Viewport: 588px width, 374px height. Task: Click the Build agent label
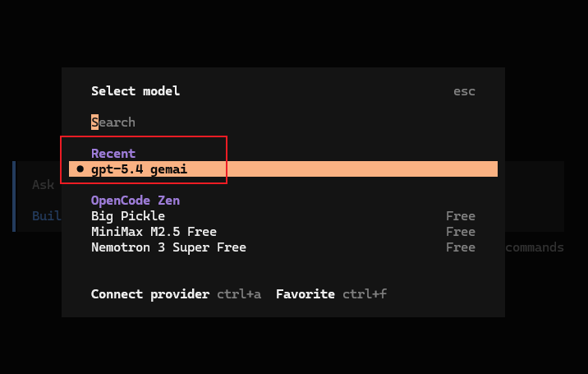(46, 216)
